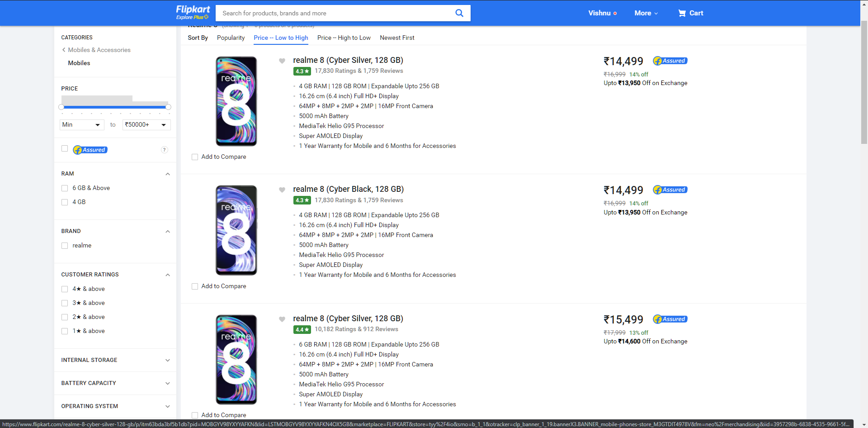Viewport: 868px width, 428px height.
Task: Click the 4.4 star rating badge
Action: [302, 329]
